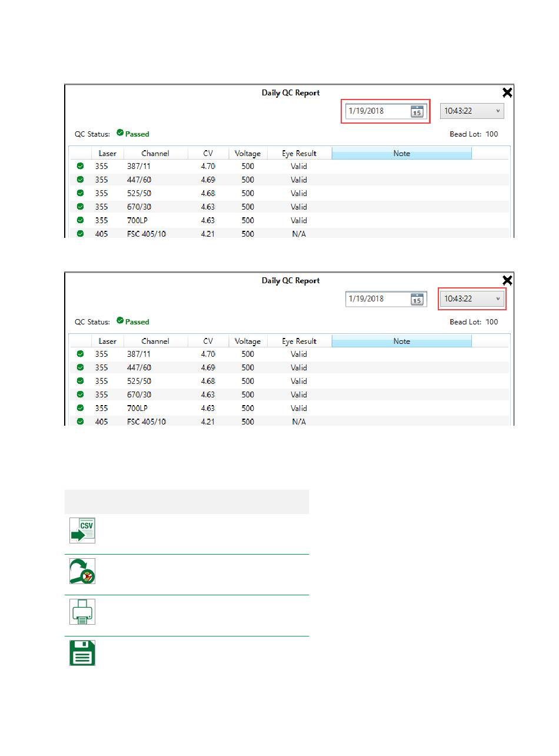
Task: Click the 4.21 CV value in upper report
Action: [x=208, y=234]
